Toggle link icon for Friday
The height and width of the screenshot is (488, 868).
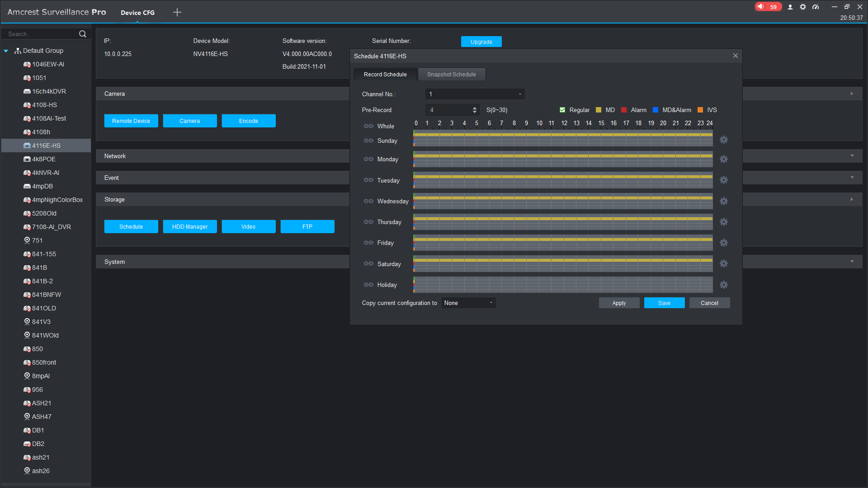point(368,243)
